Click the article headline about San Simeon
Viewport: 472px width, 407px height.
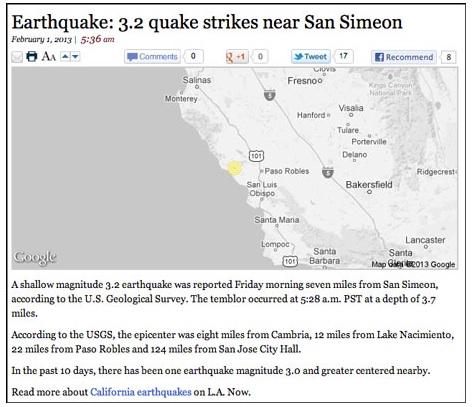click(x=207, y=22)
